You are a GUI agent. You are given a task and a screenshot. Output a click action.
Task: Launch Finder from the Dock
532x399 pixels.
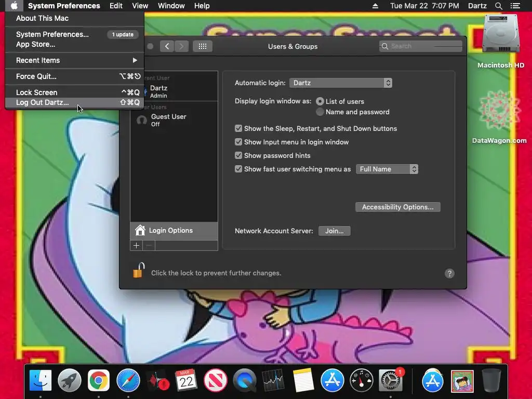pyautogui.click(x=41, y=380)
